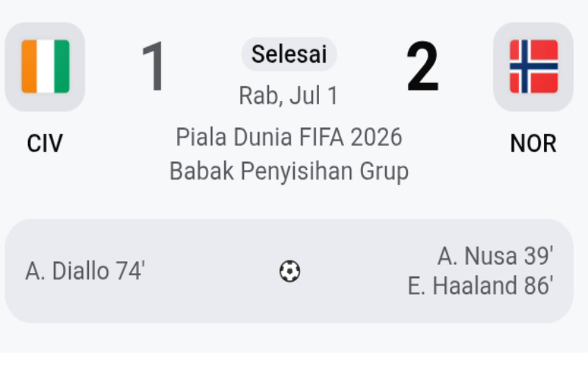Click the green stripe of the Ivory Coast flag
588x373 pixels.
click(62, 66)
